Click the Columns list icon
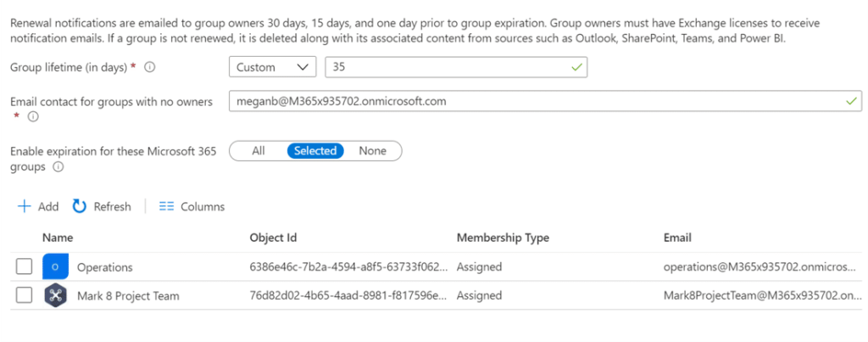Viewport: 868px width, 342px height. [x=167, y=207]
